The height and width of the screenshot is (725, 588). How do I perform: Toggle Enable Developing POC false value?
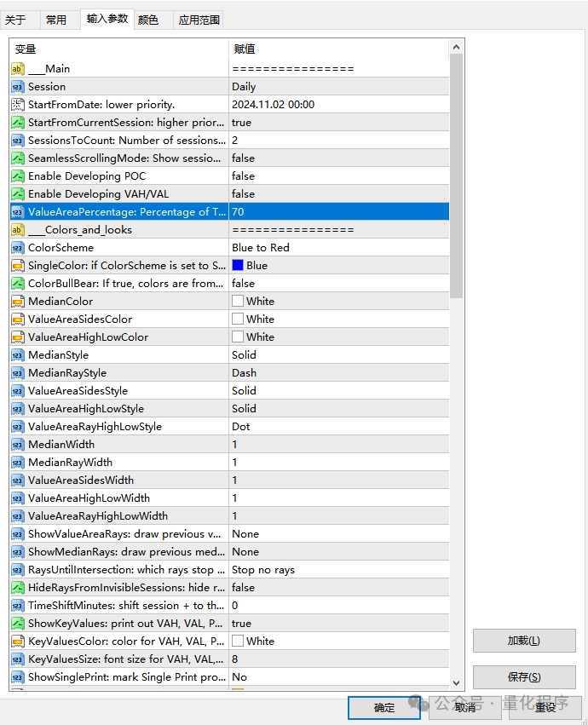pos(338,176)
